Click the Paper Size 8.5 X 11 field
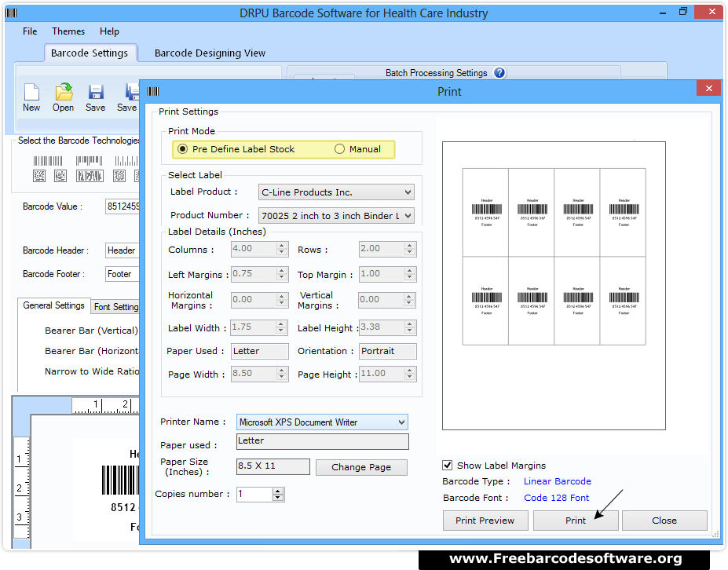The height and width of the screenshot is (570, 728). (x=273, y=466)
